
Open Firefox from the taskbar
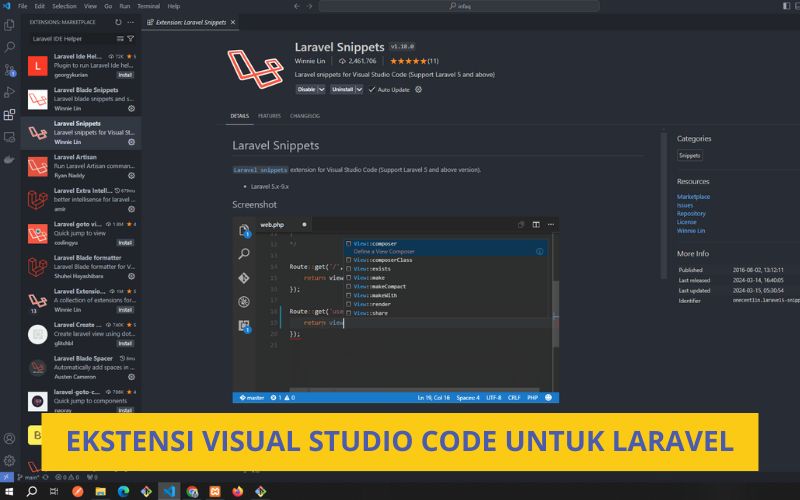(238, 491)
